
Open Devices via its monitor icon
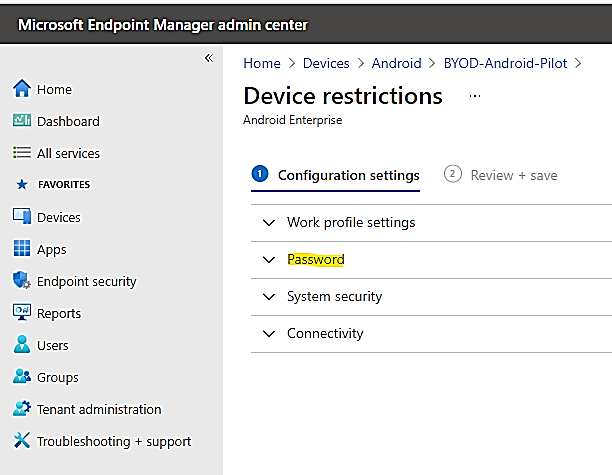coord(22,217)
